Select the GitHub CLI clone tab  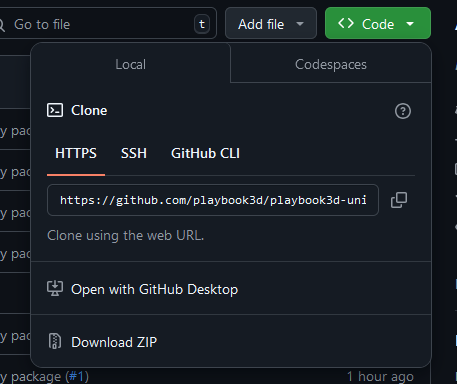click(x=205, y=153)
